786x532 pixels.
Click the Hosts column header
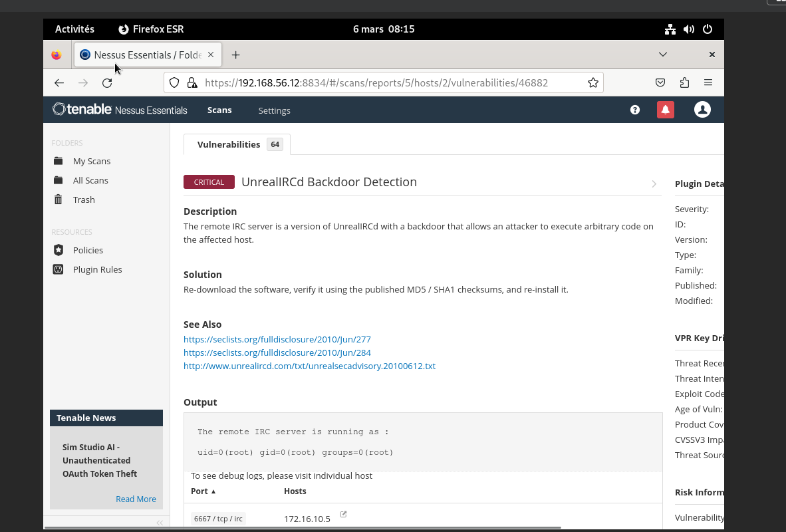pos(295,491)
